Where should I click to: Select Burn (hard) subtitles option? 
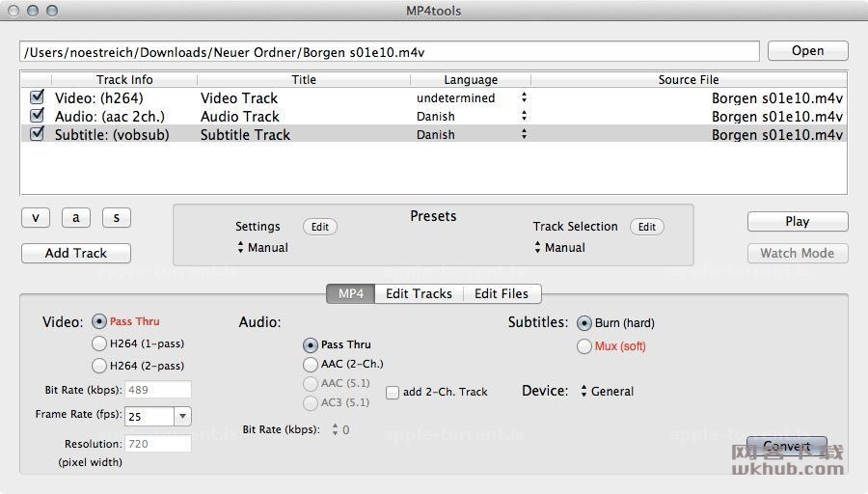pyautogui.click(x=584, y=323)
